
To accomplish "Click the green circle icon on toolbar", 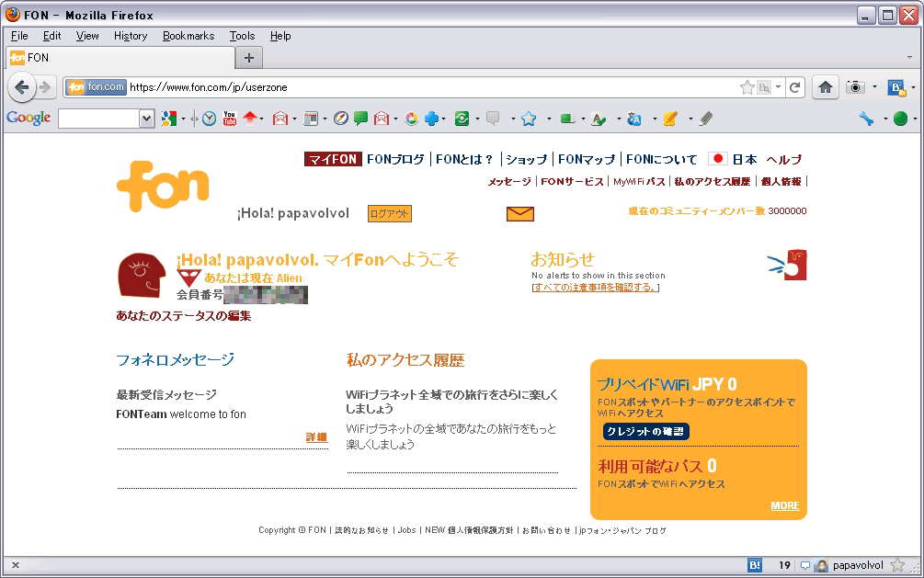I will point(900,119).
